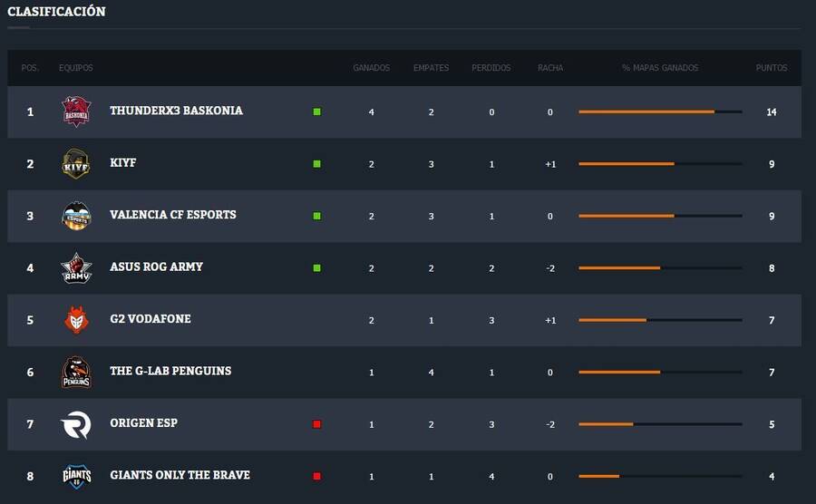
Task: Click the 9 points value for Valencia CF Esports
Action: pyautogui.click(x=772, y=216)
